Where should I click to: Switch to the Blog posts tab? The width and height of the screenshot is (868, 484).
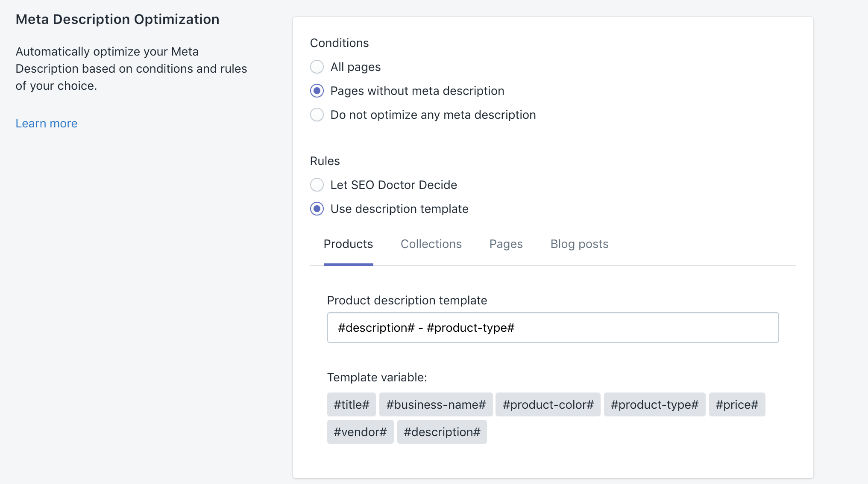579,244
